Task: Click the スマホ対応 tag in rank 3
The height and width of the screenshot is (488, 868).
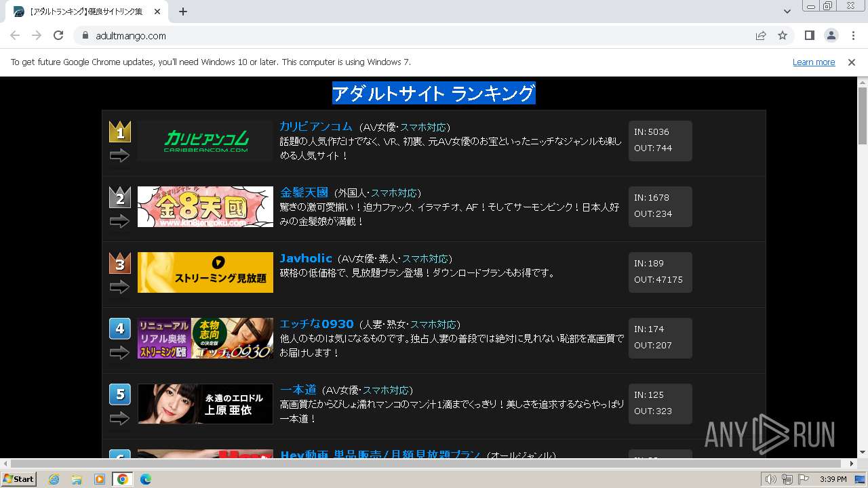Action: click(425, 259)
